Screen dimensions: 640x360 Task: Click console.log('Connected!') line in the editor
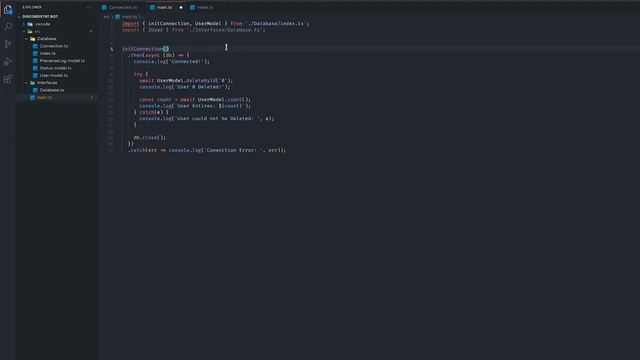click(x=171, y=62)
